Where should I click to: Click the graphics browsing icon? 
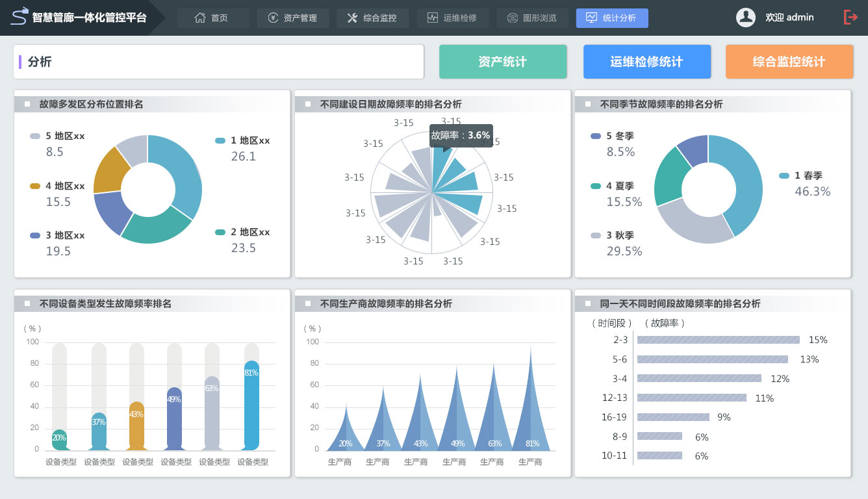(513, 18)
